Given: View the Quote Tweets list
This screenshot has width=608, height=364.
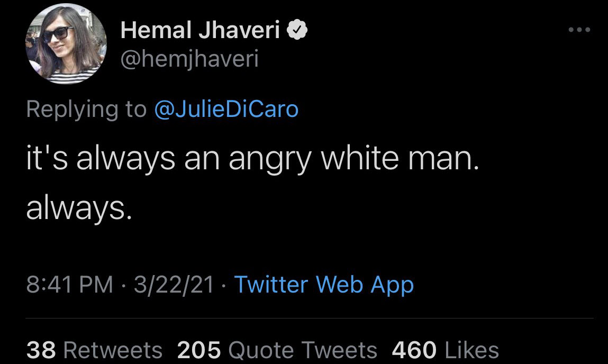Looking at the screenshot, I should coord(302,350).
